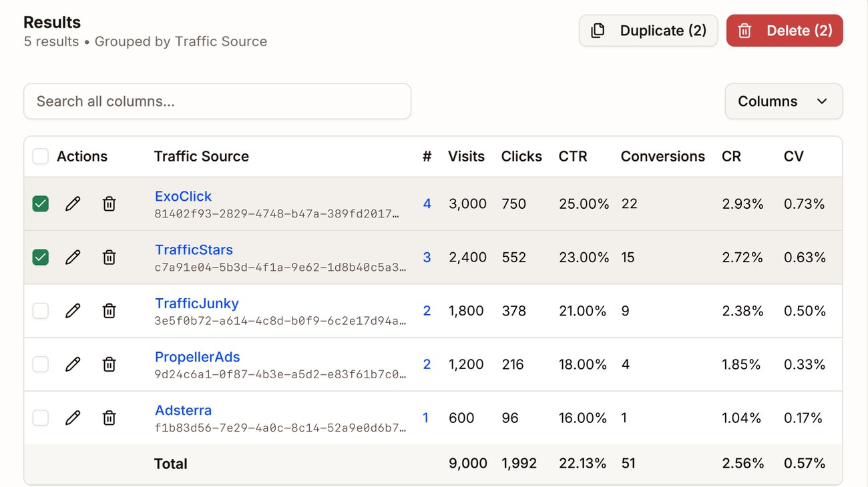Sort by the Conversions column header
Viewport: 868px width, 487px height.
pyautogui.click(x=663, y=157)
